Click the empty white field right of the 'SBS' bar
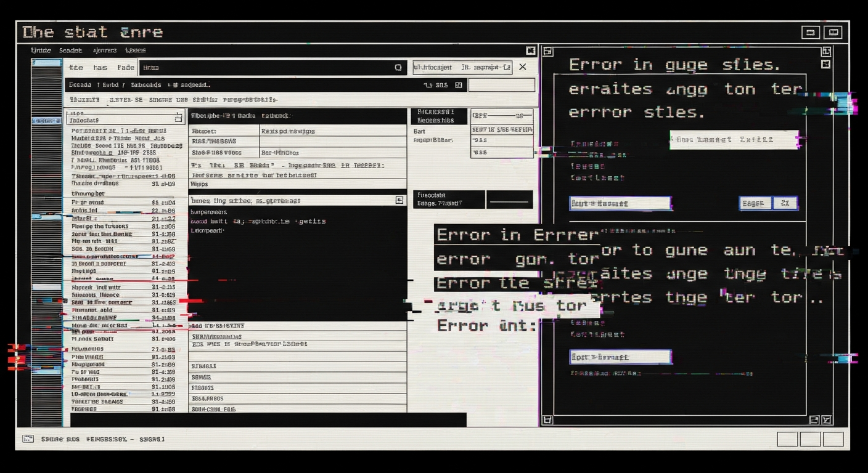This screenshot has height=473, width=868. pyautogui.click(x=502, y=85)
